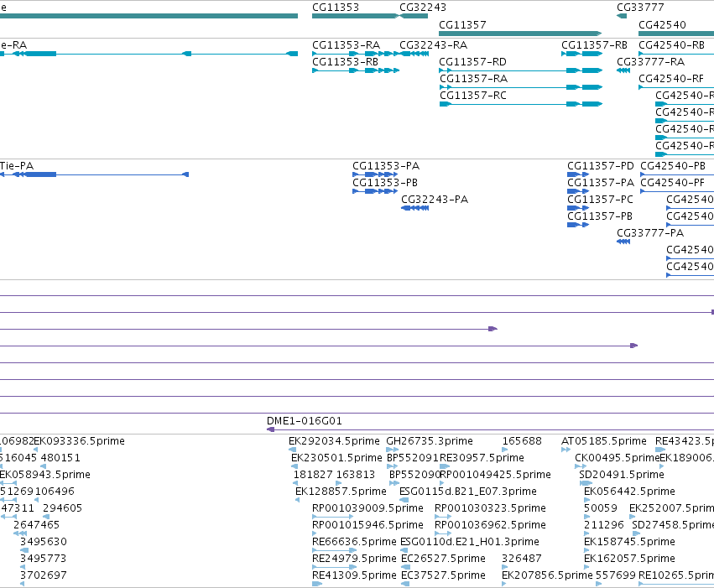Click EST EK128857.5prime
This screenshot has width=714, height=588.
(x=341, y=492)
